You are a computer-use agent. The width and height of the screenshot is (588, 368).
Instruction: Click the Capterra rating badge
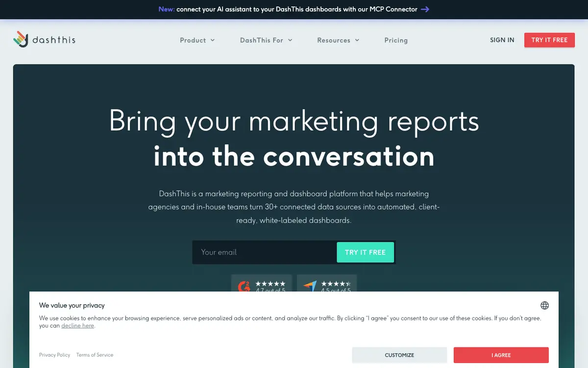click(327, 284)
